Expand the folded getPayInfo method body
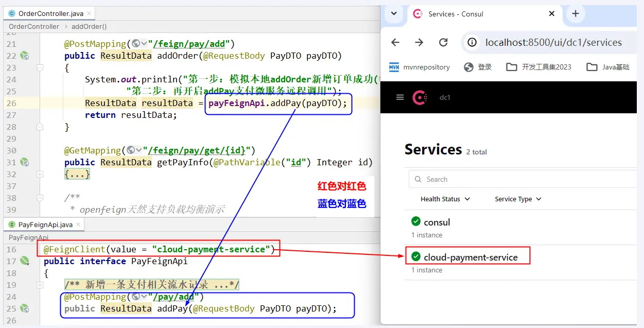644x328 pixels. coord(77,175)
